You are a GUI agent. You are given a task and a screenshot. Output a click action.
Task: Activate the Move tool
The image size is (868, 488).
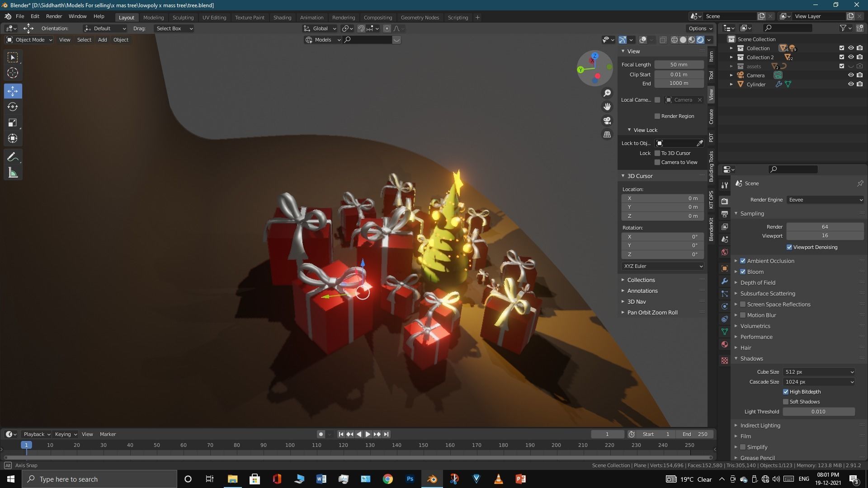(x=13, y=91)
